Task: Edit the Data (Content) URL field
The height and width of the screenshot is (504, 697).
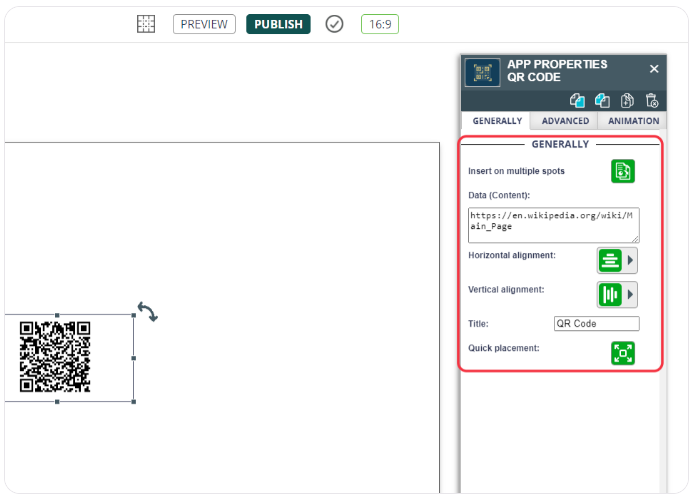Action: (553, 225)
